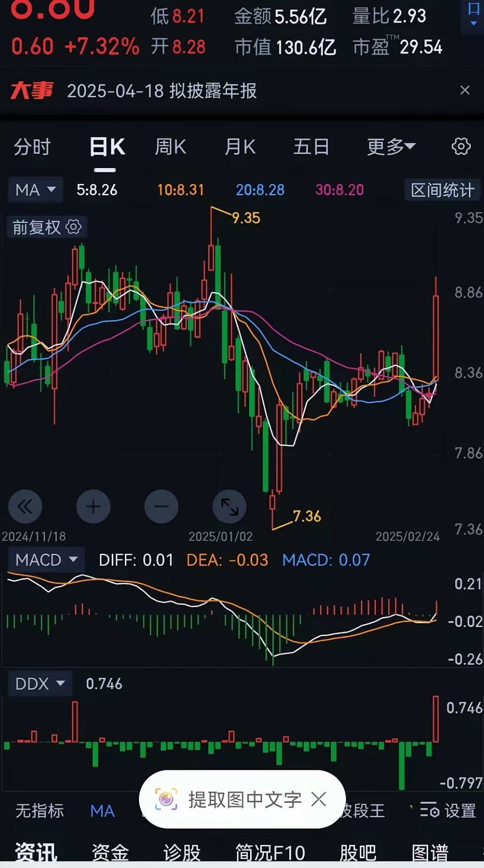This screenshot has width=484, height=868.
Task: Tap the 2025/02/24 end date label
Action: pos(407,536)
